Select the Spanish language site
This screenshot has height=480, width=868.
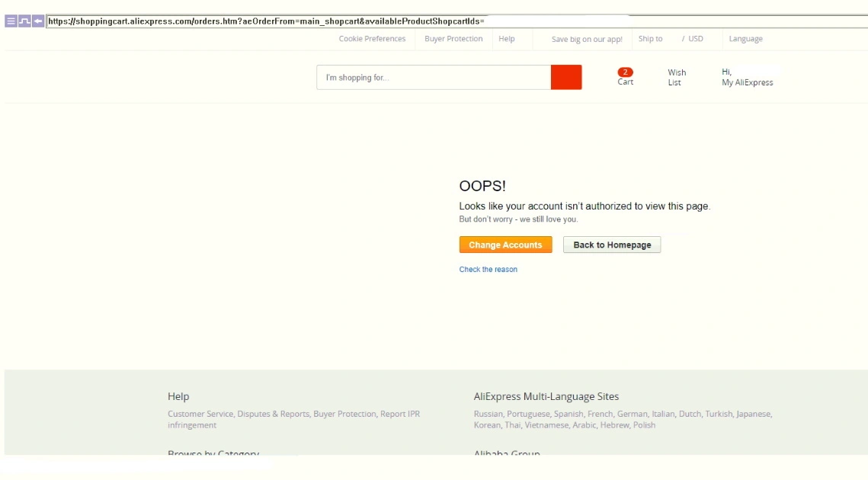pos(568,414)
